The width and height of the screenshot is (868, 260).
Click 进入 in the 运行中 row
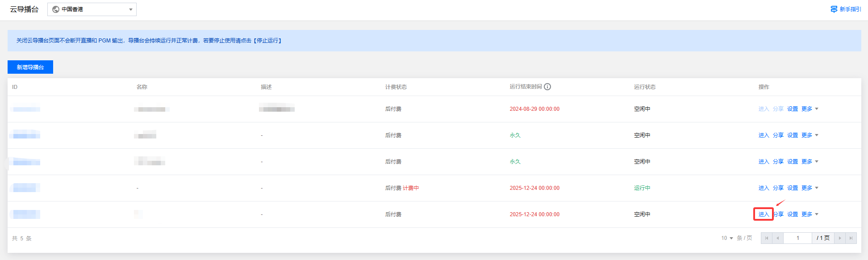click(x=764, y=188)
